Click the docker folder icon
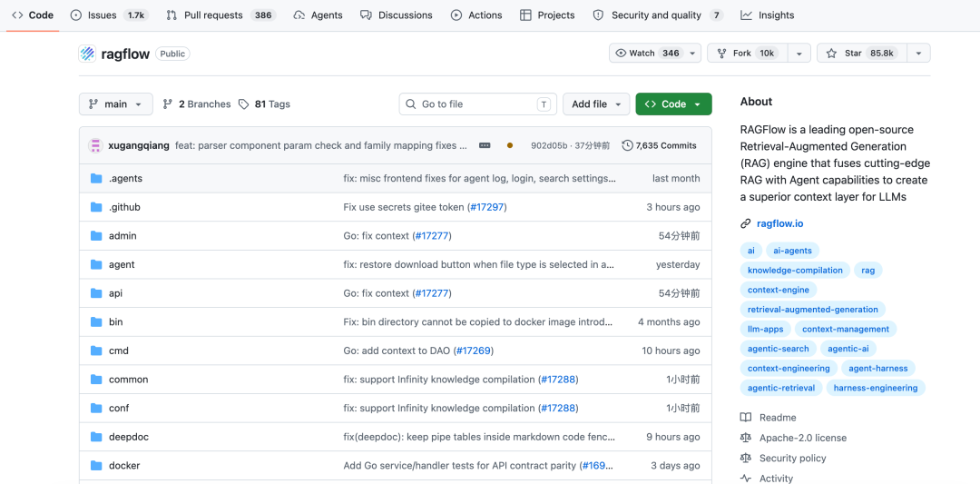Viewport: 980px width, 484px height. point(96,466)
